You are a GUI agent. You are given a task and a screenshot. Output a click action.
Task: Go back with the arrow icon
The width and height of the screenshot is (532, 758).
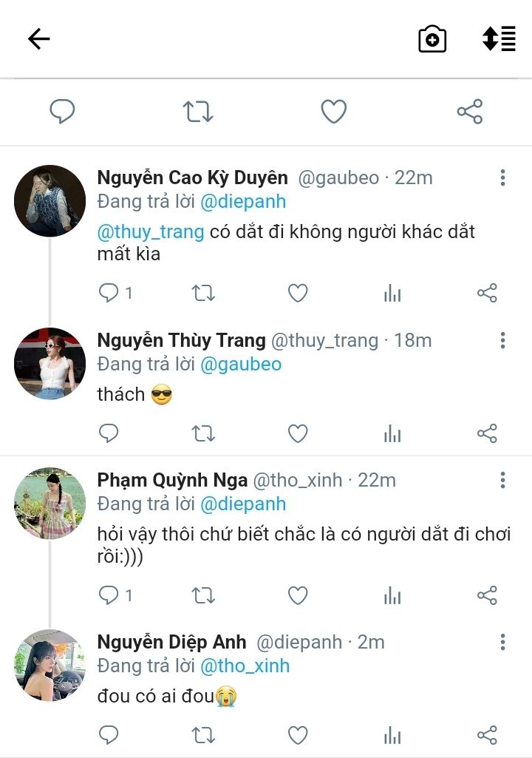38,39
